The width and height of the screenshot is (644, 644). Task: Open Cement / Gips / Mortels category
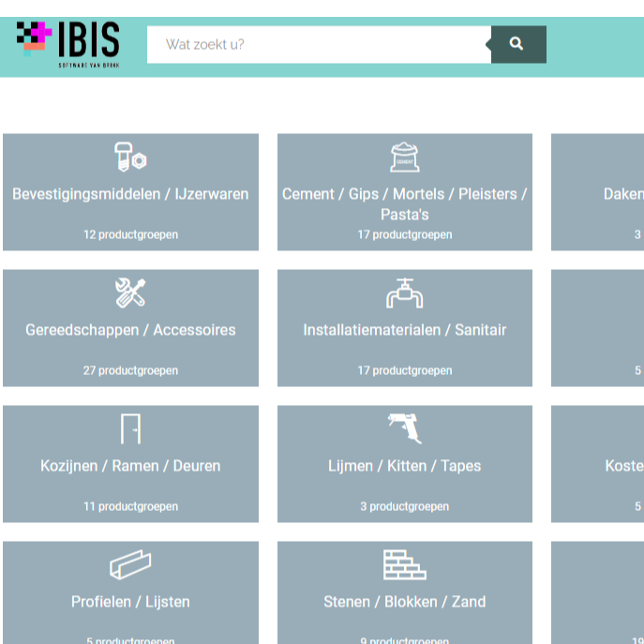click(405, 192)
